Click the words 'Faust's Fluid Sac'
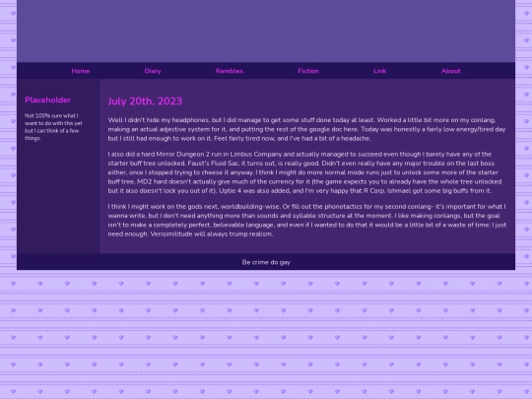 point(213,164)
